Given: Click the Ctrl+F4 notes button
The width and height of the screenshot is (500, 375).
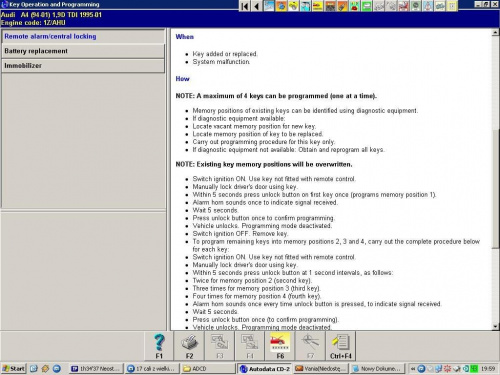Looking at the screenshot, I should point(341,346).
